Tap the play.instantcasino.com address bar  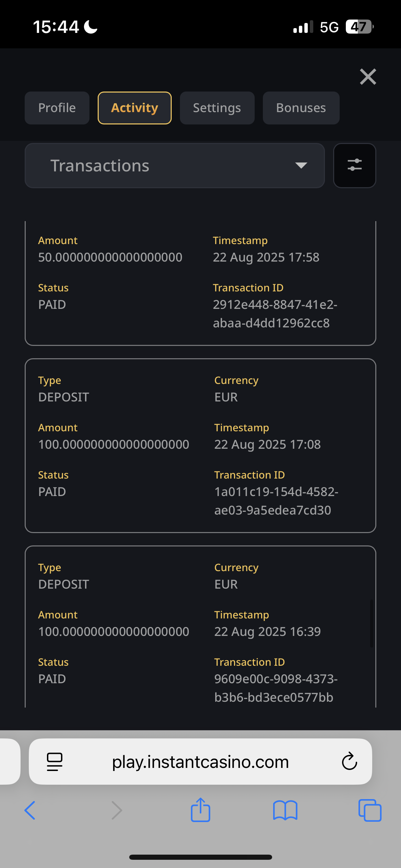(200, 762)
